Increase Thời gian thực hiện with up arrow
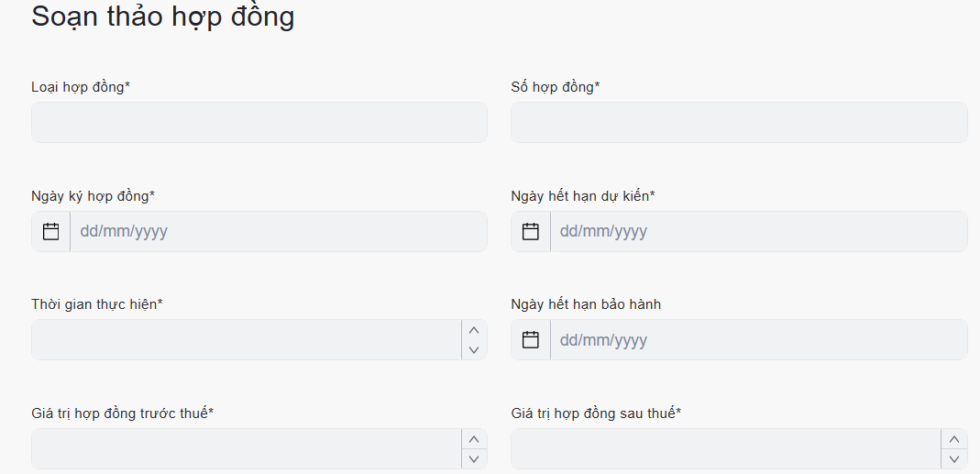This screenshot has height=474, width=980. 474,330
